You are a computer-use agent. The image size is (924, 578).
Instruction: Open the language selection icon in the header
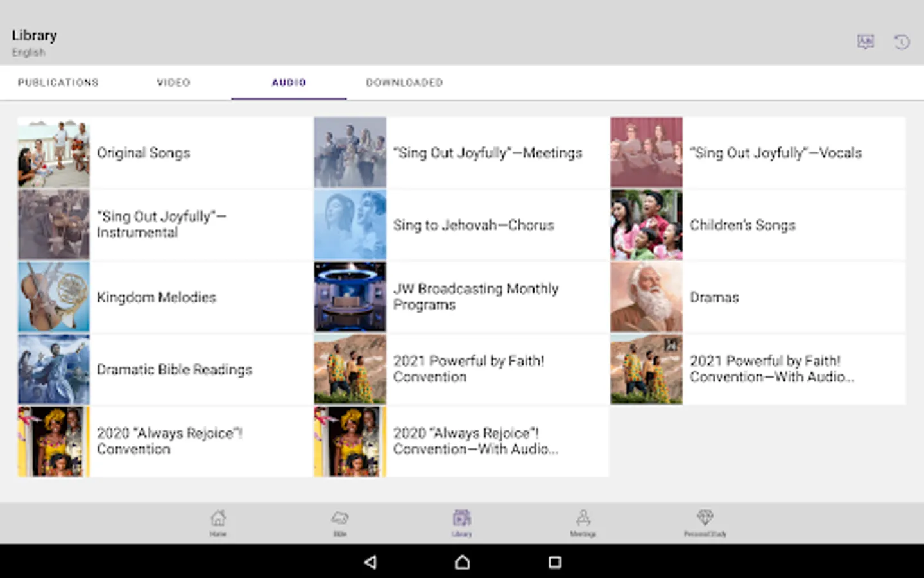(x=866, y=42)
